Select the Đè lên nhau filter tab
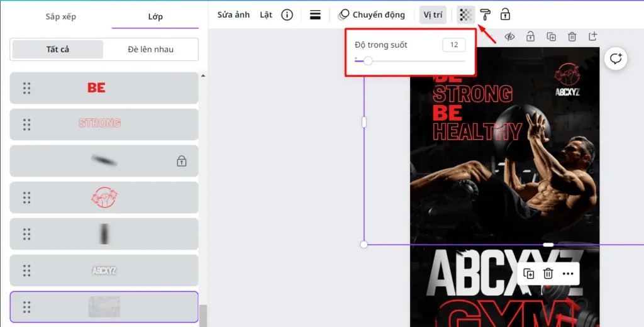 tap(150, 49)
